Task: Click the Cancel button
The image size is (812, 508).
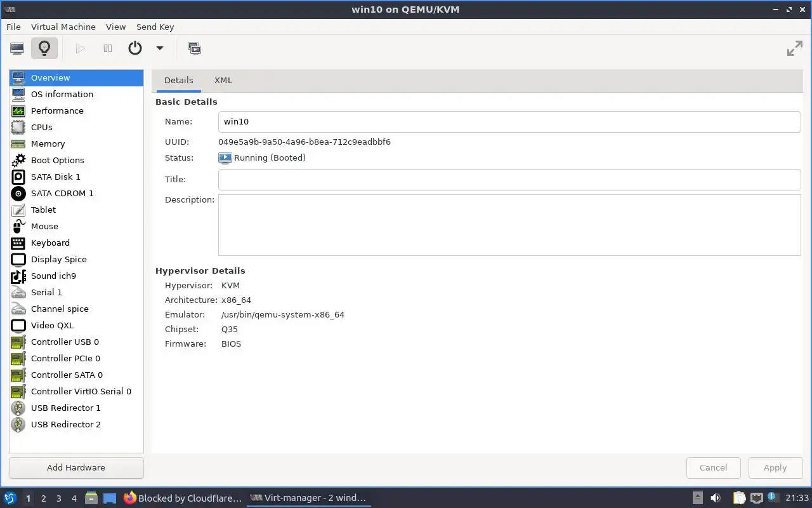Action: 713,467
